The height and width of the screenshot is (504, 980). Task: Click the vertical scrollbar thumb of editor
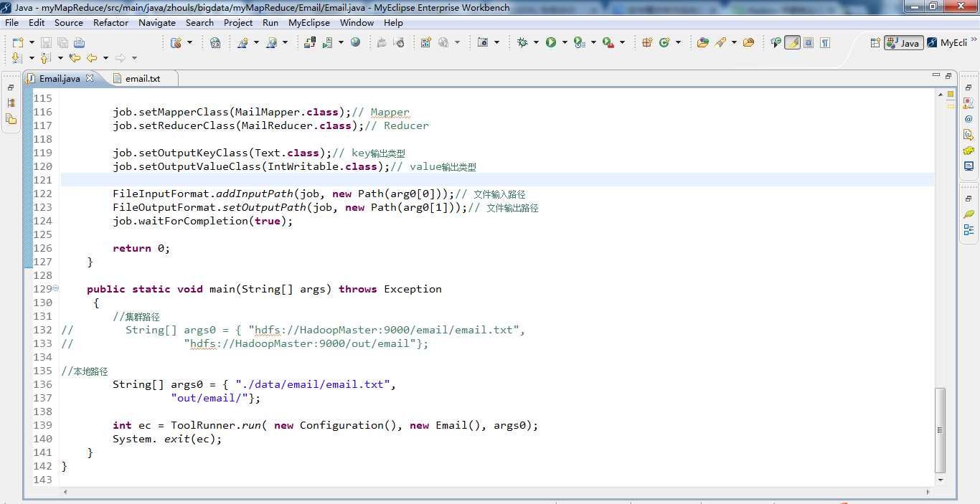pos(941,431)
